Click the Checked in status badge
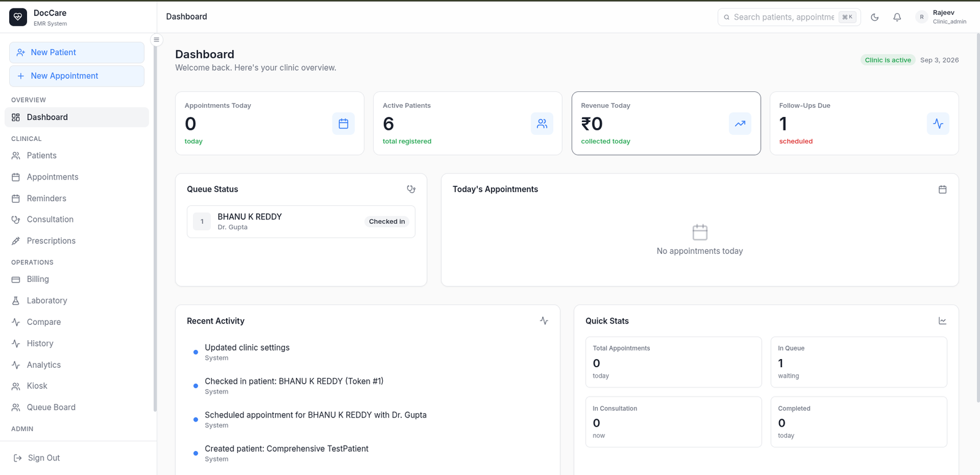 (x=387, y=222)
